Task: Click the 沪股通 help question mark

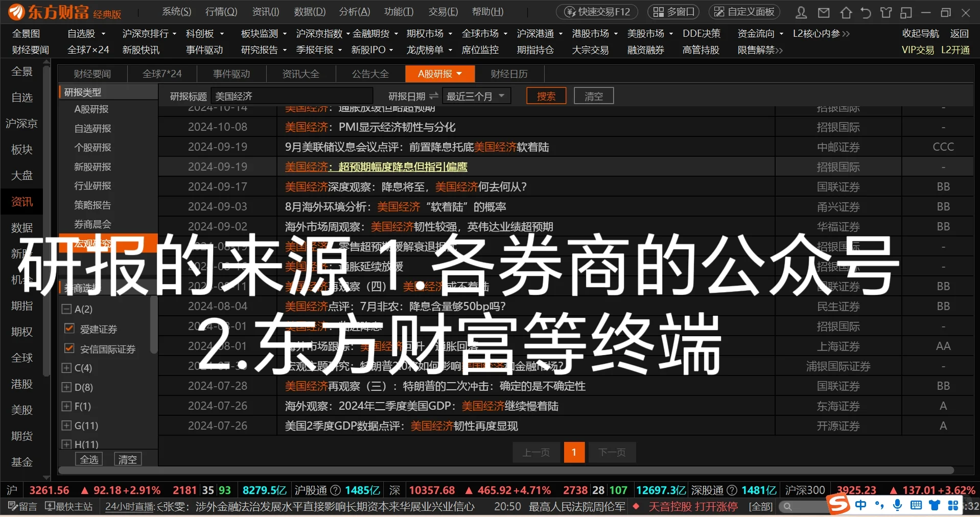Action: point(336,490)
